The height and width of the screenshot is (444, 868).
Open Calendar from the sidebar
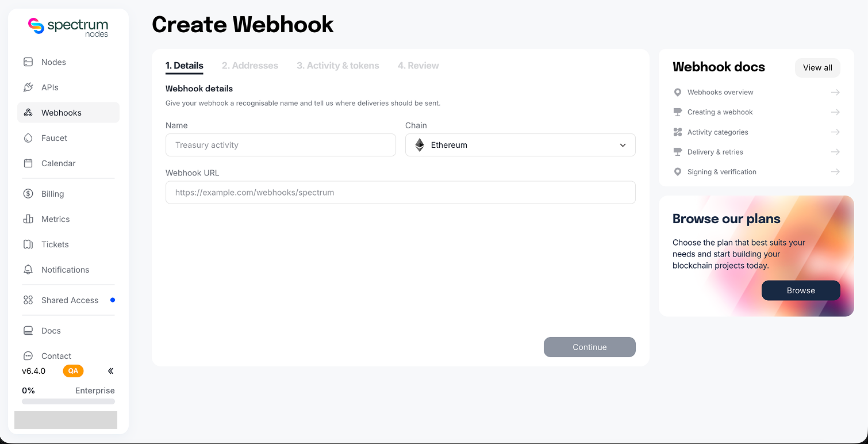click(68, 163)
